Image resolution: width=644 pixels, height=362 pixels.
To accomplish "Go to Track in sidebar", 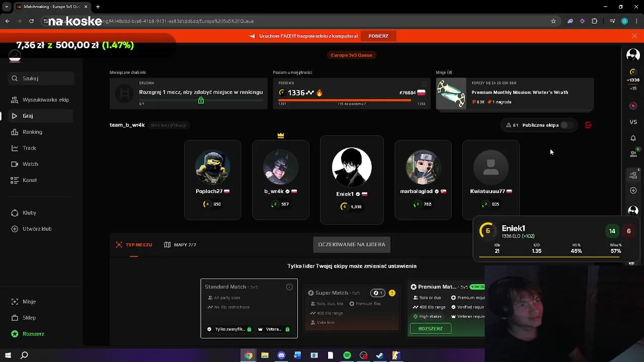I will coord(40,148).
